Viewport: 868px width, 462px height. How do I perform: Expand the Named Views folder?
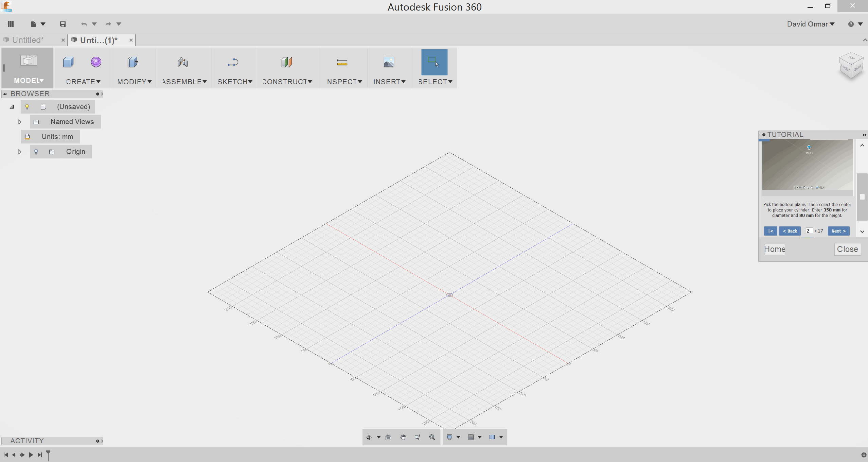19,122
